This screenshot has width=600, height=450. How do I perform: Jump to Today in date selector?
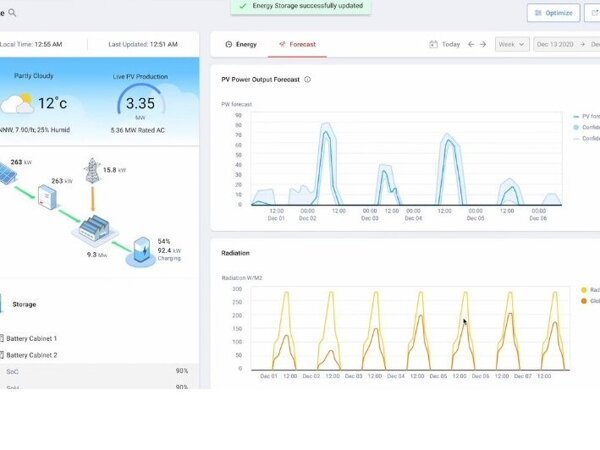[x=445, y=44]
